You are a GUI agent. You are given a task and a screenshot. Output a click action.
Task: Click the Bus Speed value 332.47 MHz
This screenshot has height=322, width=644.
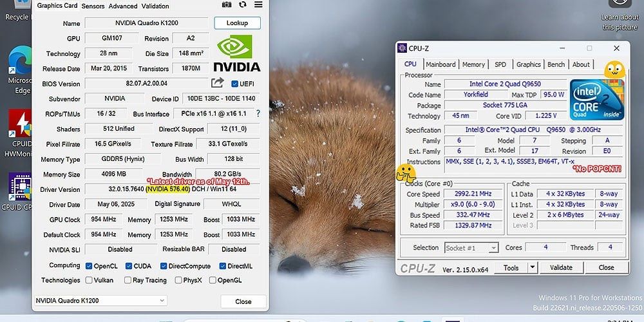(x=473, y=215)
